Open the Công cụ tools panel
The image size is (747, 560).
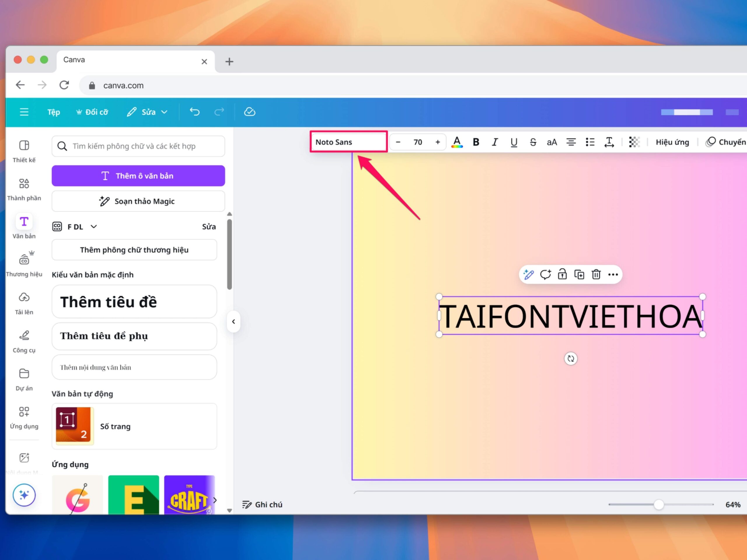click(x=24, y=341)
